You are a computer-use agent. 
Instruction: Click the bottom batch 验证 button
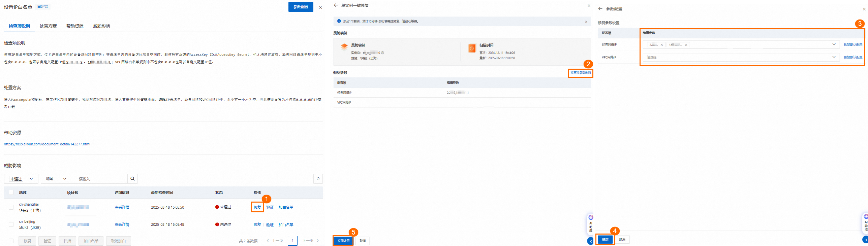point(47,241)
